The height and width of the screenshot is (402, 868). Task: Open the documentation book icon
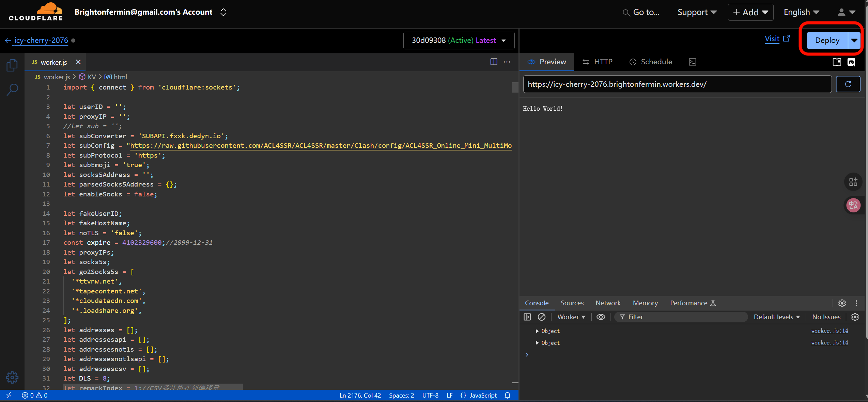coord(837,62)
